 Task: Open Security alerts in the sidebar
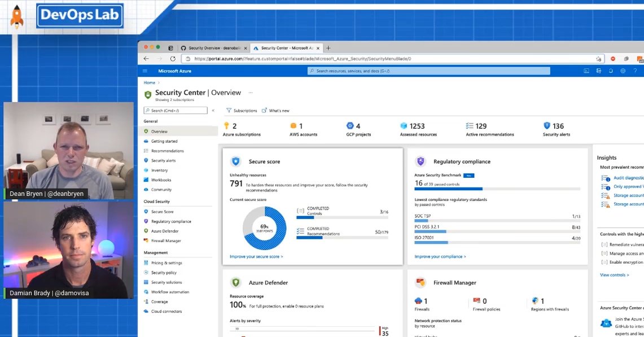163,161
